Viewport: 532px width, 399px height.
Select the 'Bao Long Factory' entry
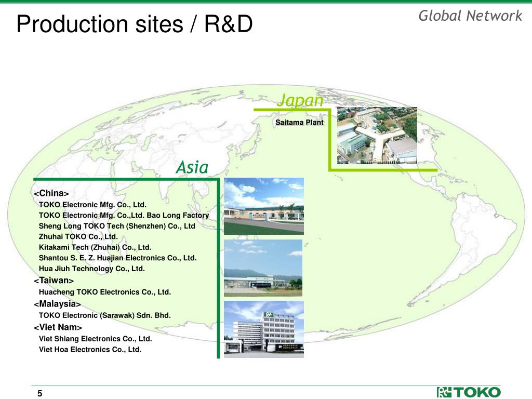[x=124, y=216]
